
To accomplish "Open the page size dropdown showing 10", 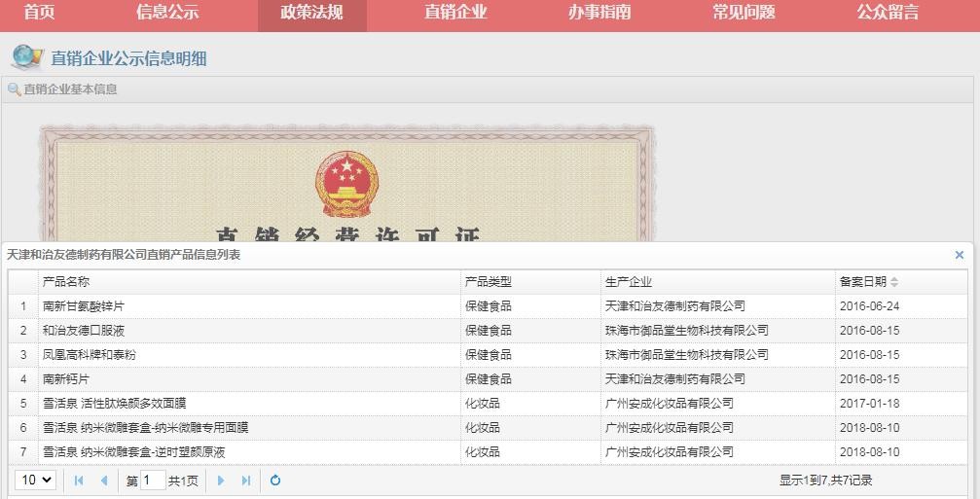I will 36,480.
